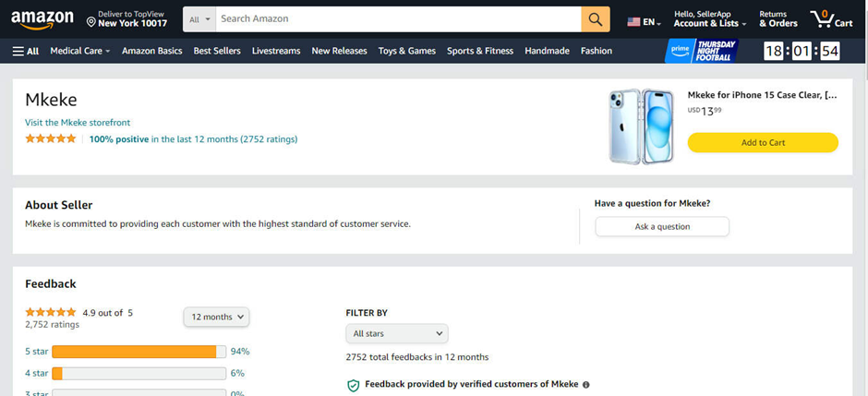Expand the search category All dropdown

click(x=199, y=19)
